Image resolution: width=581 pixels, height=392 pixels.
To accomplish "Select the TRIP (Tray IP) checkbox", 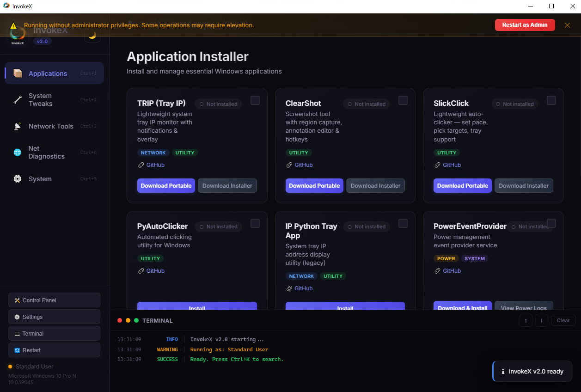I will click(255, 100).
